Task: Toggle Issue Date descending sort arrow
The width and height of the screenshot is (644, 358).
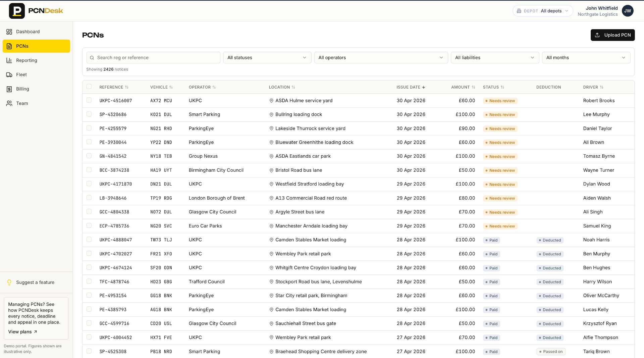Action: 424,87
